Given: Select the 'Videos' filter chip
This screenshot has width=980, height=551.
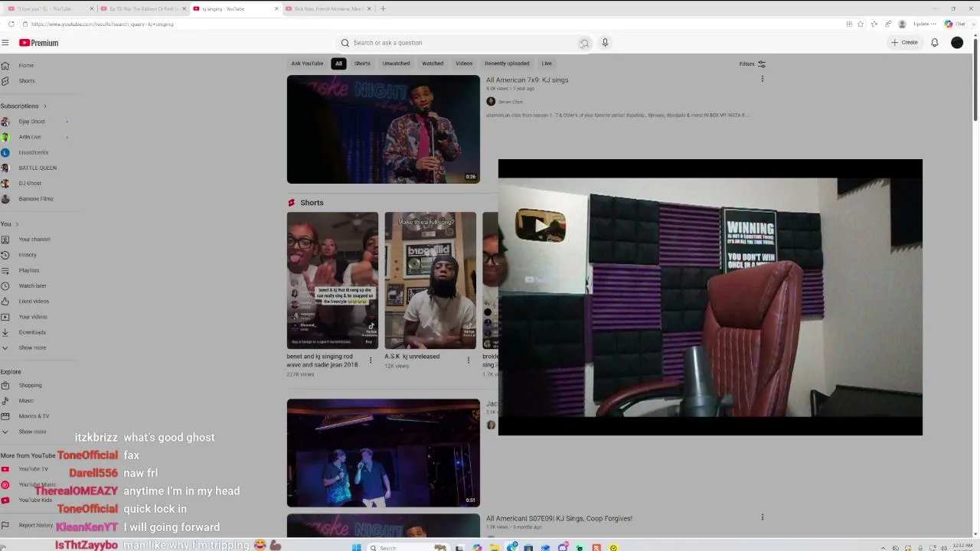Looking at the screenshot, I should pos(464,64).
